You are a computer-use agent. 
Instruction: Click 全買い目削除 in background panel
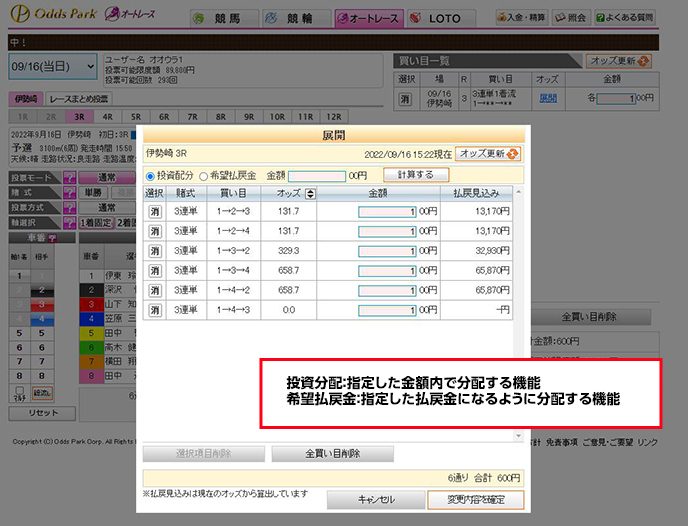click(589, 317)
